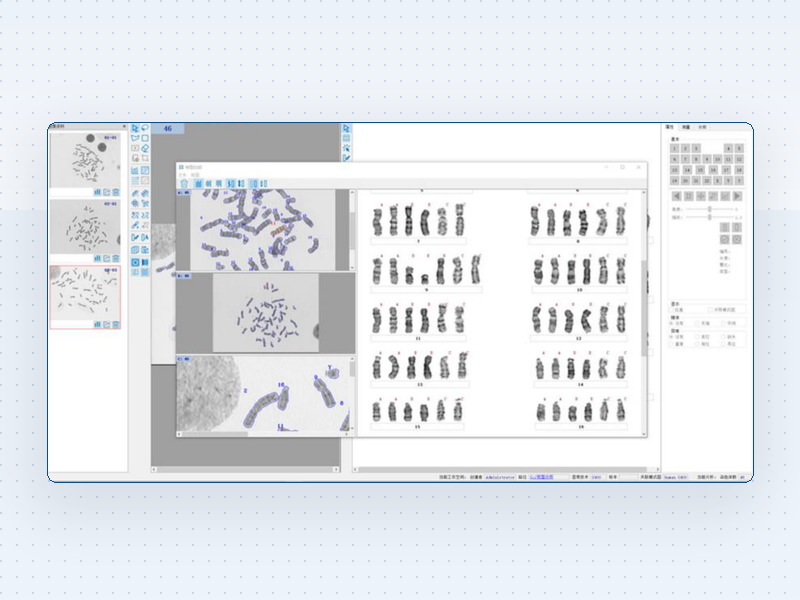Switch to the first tab of the right panel
The image size is (800, 600).
click(669, 127)
